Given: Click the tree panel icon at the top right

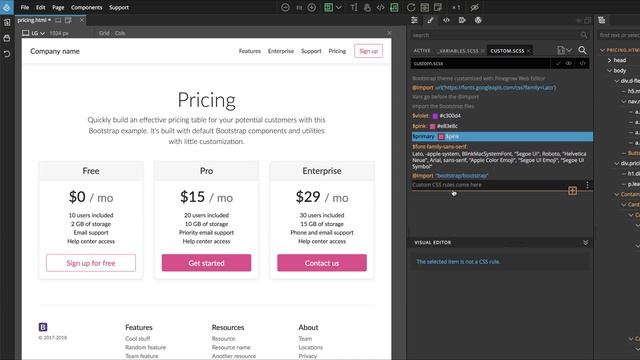Looking at the screenshot, I should (x=602, y=20).
